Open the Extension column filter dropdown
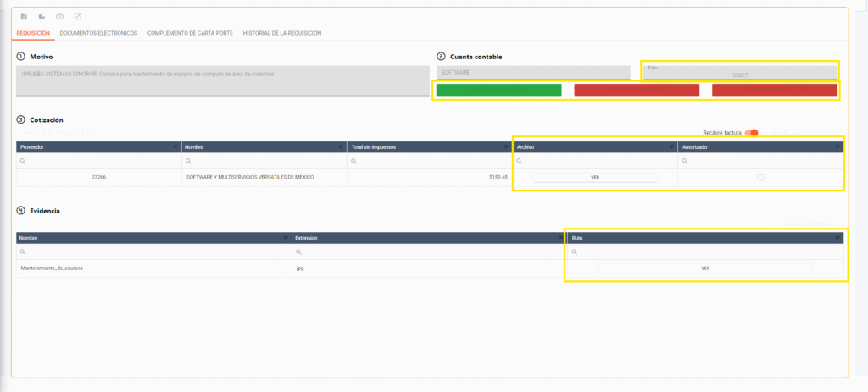 coord(560,238)
